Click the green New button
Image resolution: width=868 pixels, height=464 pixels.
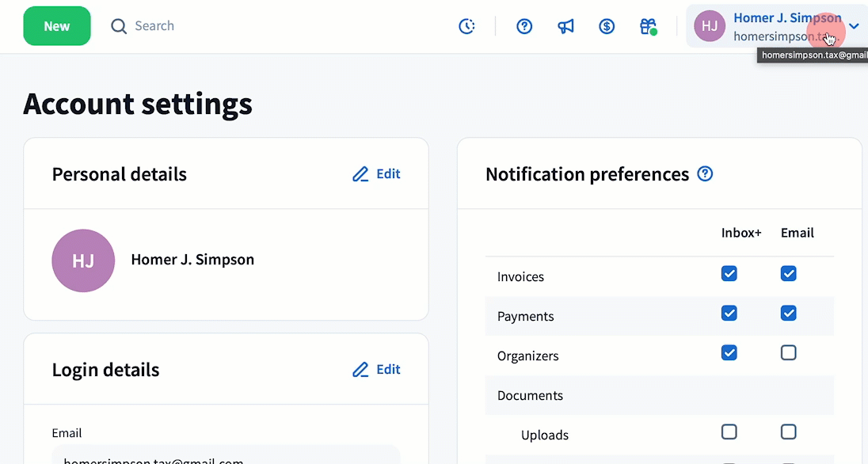(x=57, y=26)
